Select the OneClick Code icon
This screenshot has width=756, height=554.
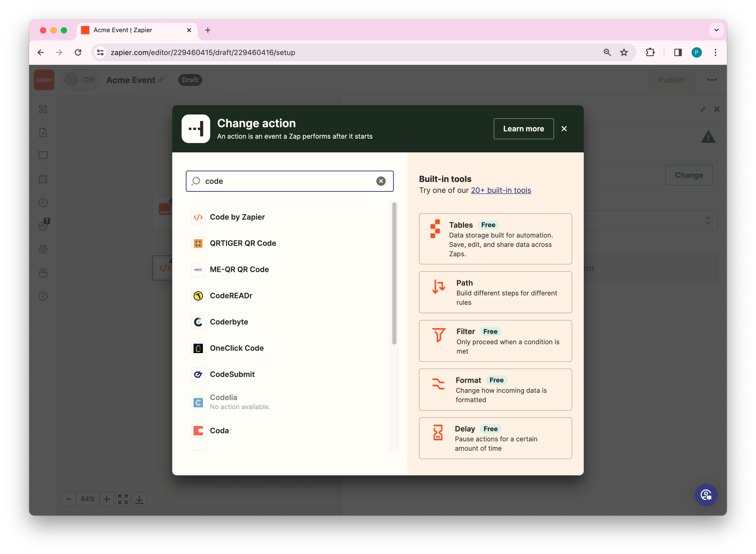198,348
